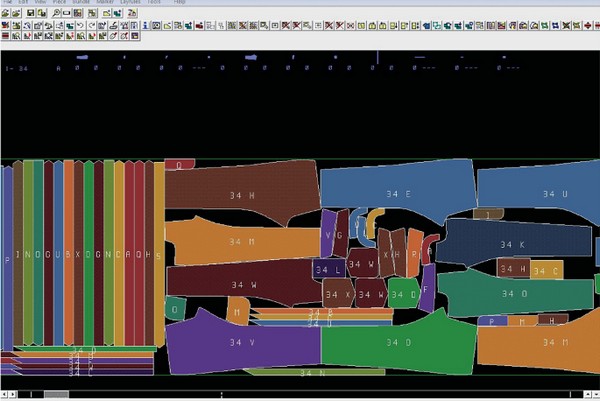Viewport: 600px width, 401px height.
Task: Select the small dark 34 L piece
Action: (329, 269)
